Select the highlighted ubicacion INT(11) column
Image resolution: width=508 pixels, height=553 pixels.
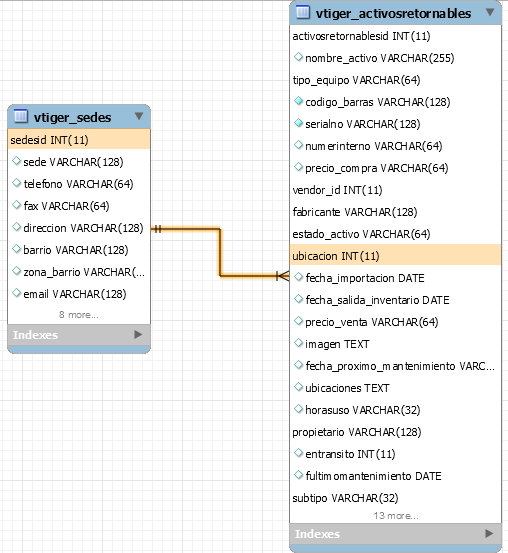tap(395, 256)
